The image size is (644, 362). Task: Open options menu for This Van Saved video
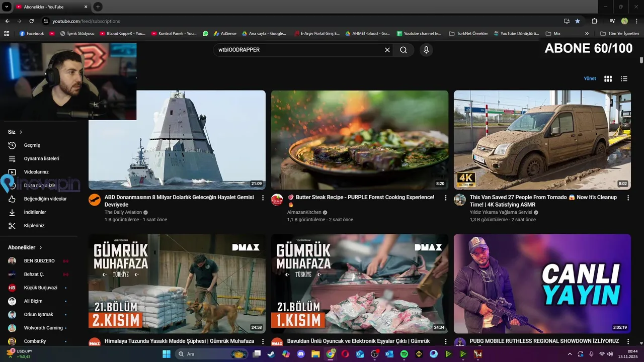(628, 198)
